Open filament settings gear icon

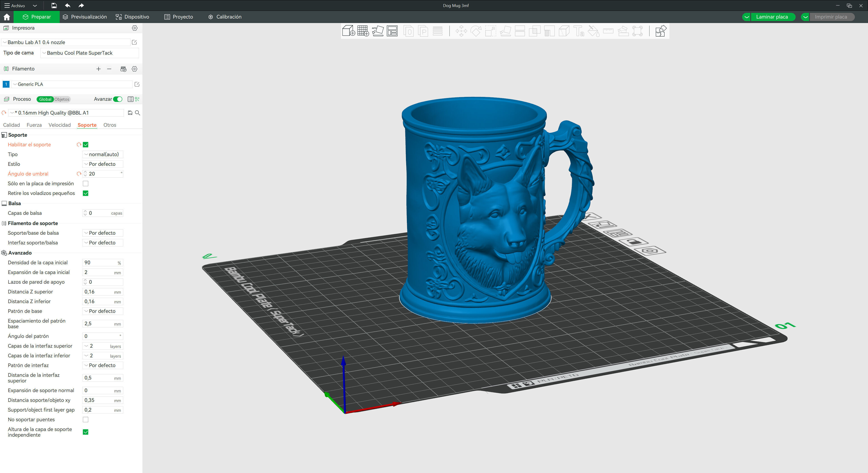(x=134, y=69)
